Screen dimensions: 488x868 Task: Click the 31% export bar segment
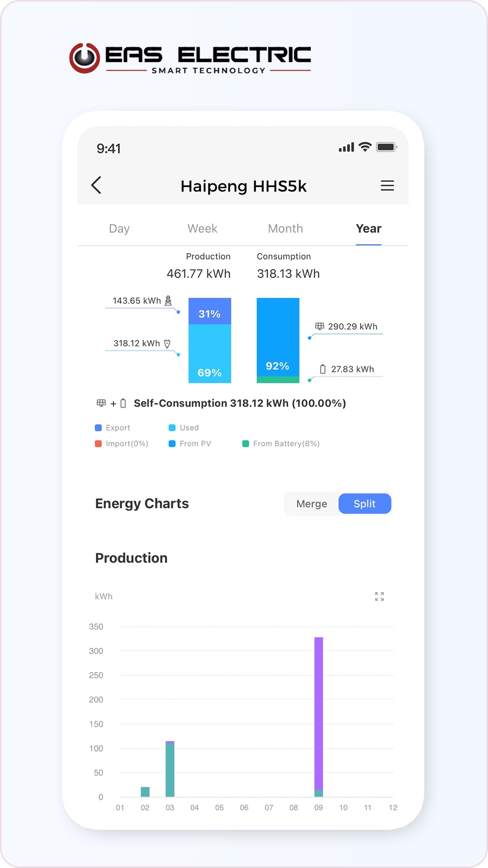210,311
